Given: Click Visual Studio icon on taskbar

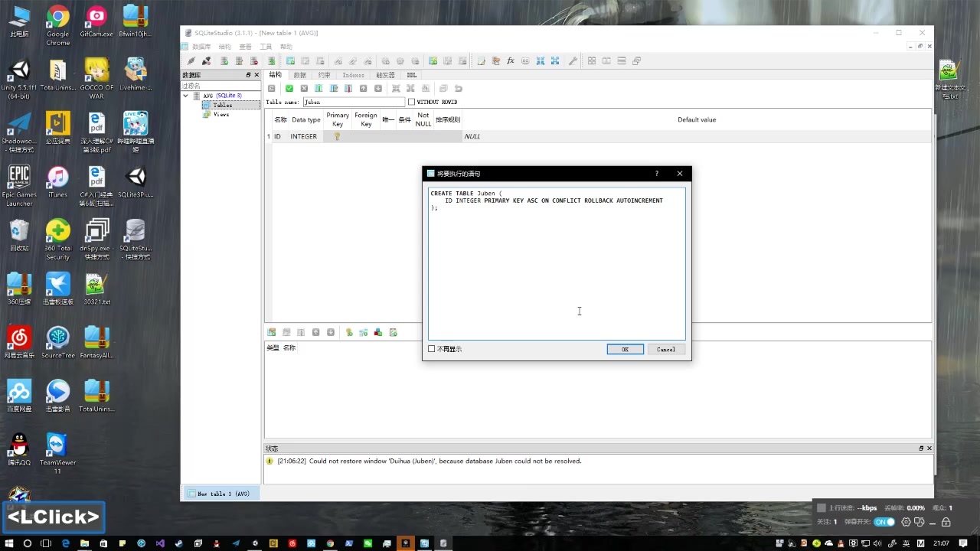Looking at the screenshot, I should (160, 543).
